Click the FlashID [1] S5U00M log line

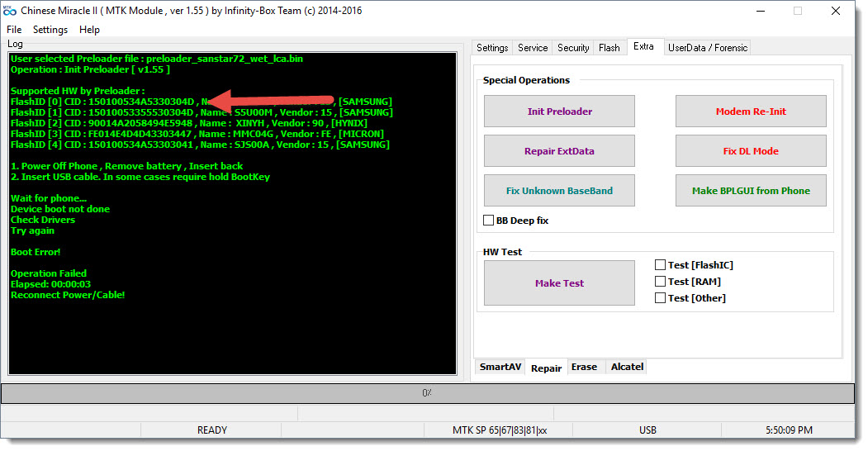coord(202,112)
